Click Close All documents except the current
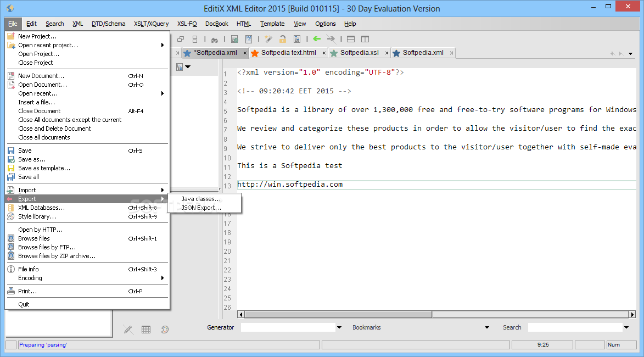The image size is (644, 357). (x=87, y=120)
